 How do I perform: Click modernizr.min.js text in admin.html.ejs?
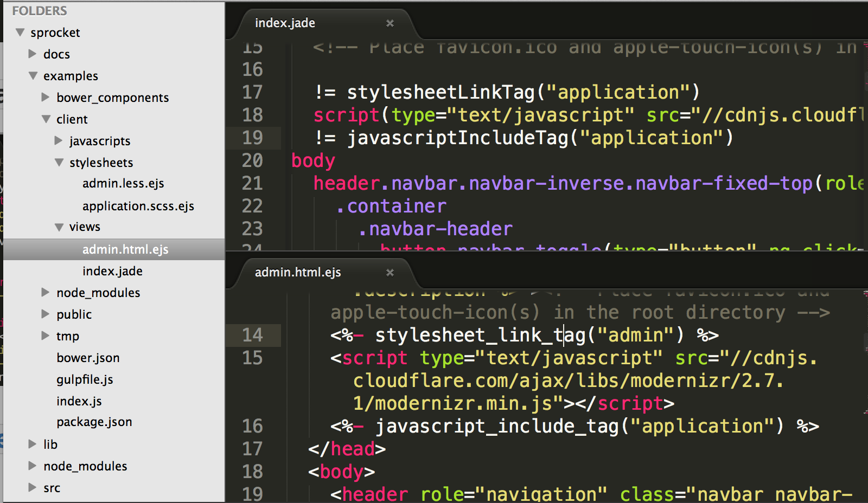[464, 404]
